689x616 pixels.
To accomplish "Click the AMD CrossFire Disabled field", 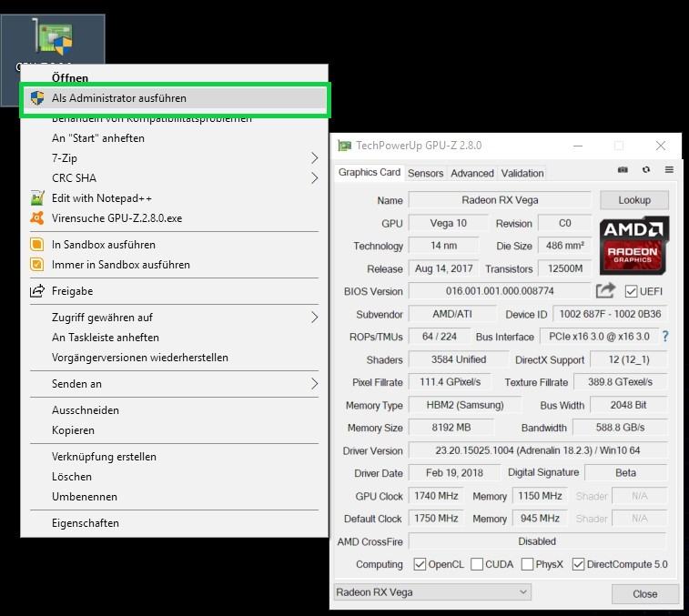I will (538, 541).
